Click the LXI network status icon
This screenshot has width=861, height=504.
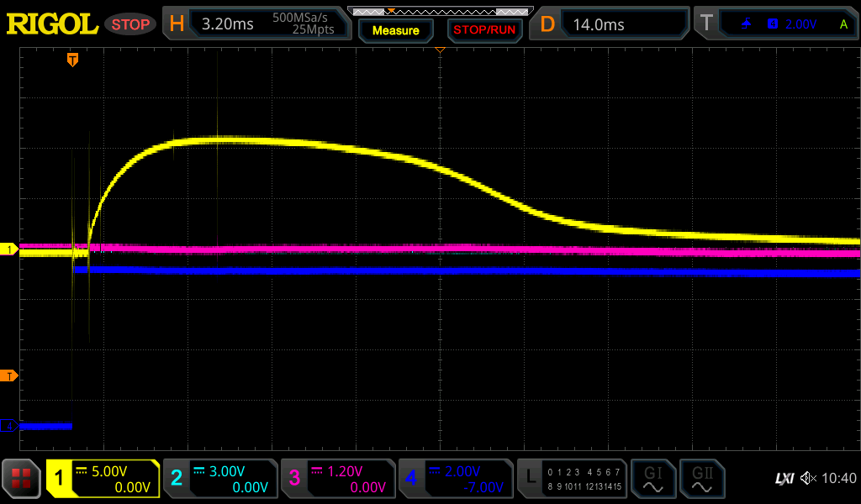click(x=784, y=479)
